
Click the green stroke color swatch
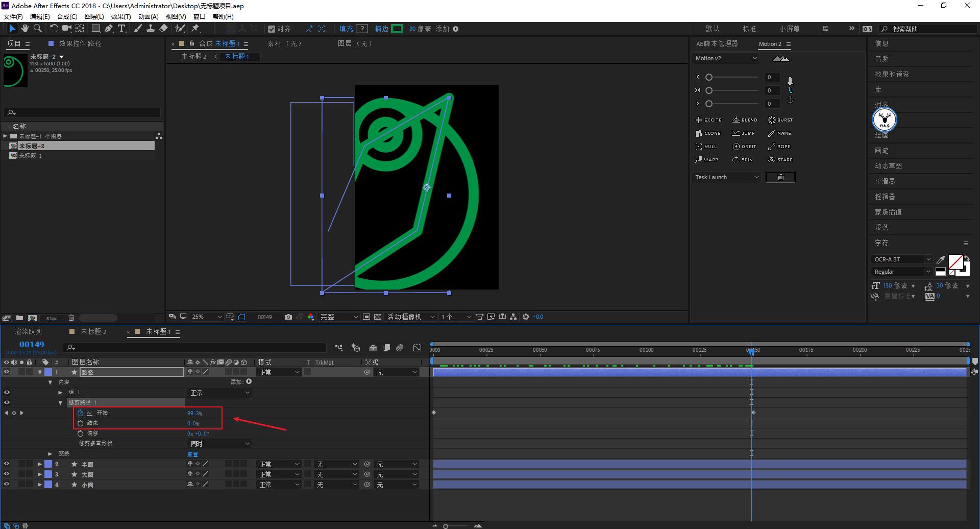397,29
